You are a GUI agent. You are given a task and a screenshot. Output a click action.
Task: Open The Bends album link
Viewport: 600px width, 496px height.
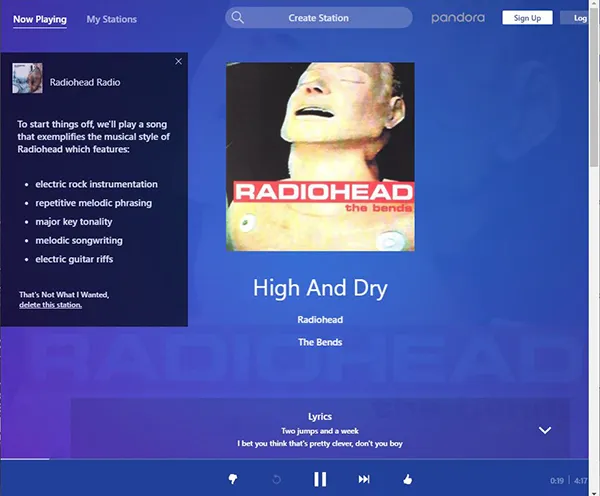tap(320, 342)
